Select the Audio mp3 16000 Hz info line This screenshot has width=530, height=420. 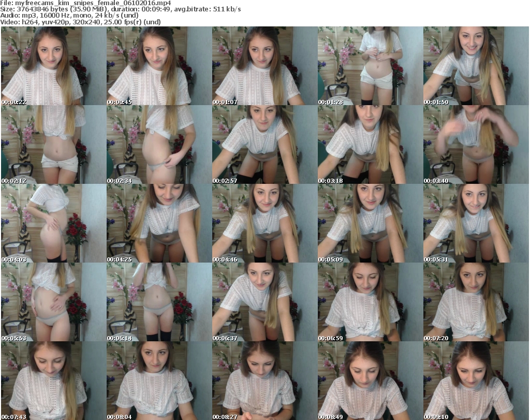pos(69,16)
